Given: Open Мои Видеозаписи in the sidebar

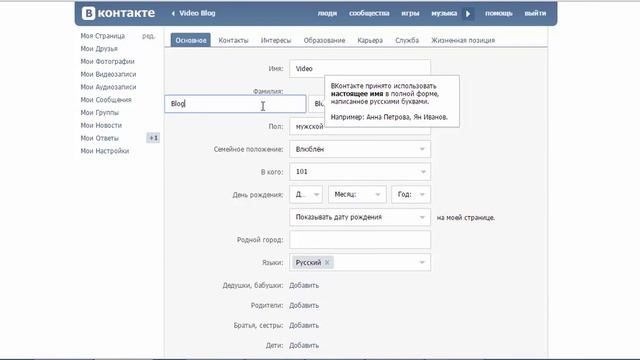Looking at the screenshot, I should tap(108, 74).
